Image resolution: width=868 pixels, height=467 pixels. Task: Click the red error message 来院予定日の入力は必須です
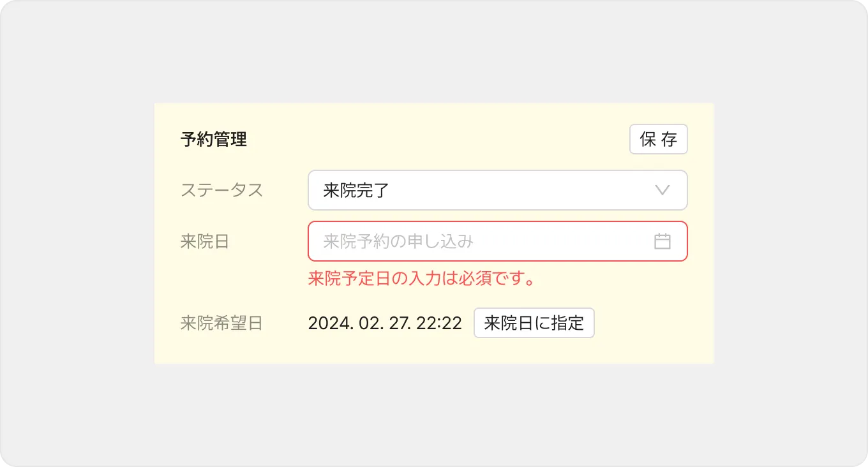click(x=421, y=279)
